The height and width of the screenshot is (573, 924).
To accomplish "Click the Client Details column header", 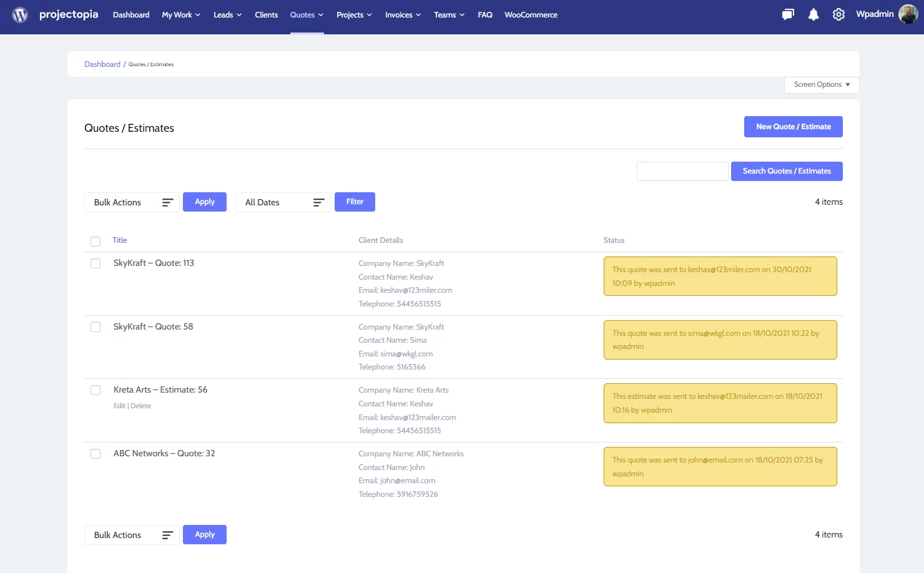I will point(381,240).
